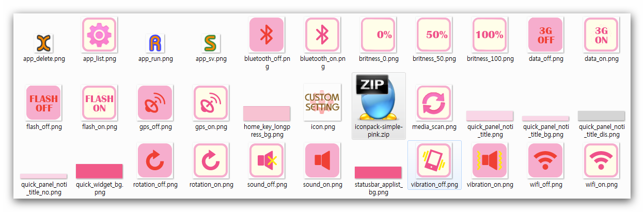
Task: Click the gps_off.png satellite icon
Action: tap(155, 103)
